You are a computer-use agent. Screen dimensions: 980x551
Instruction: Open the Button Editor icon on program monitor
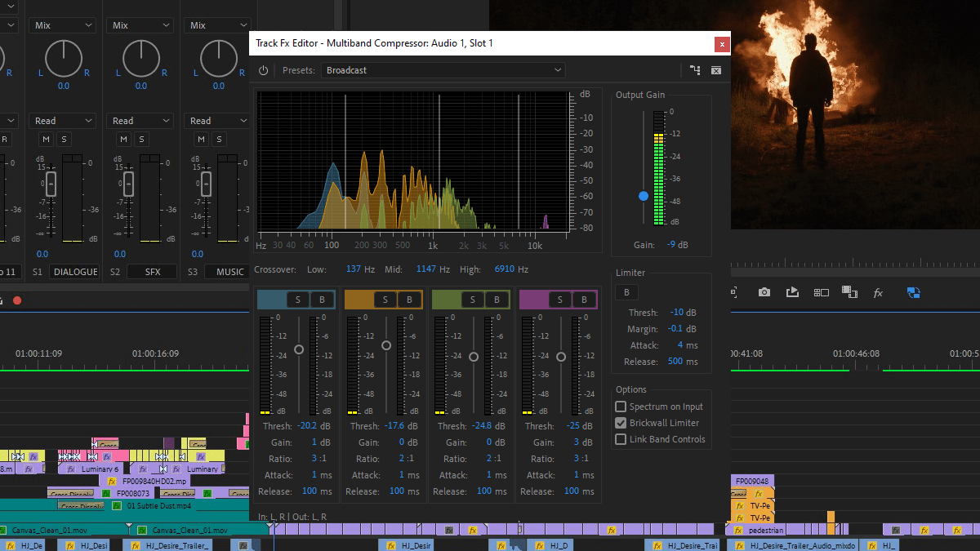(x=821, y=291)
